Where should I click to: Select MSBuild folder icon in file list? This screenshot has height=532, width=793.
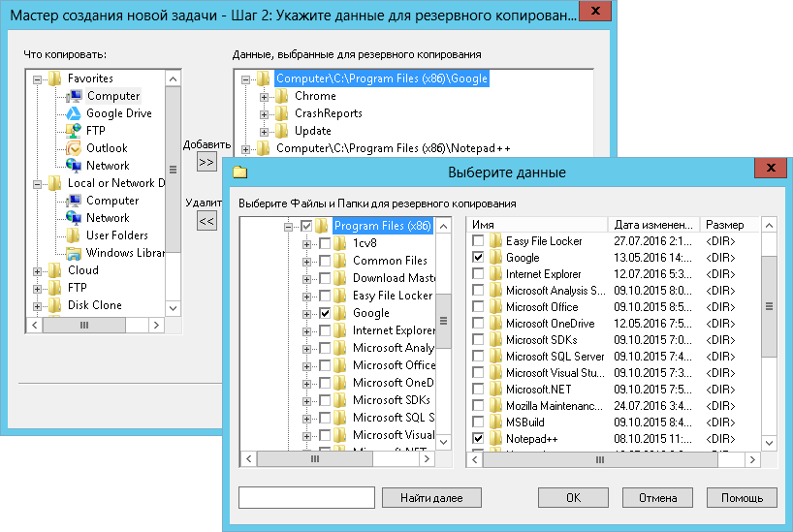coord(496,422)
